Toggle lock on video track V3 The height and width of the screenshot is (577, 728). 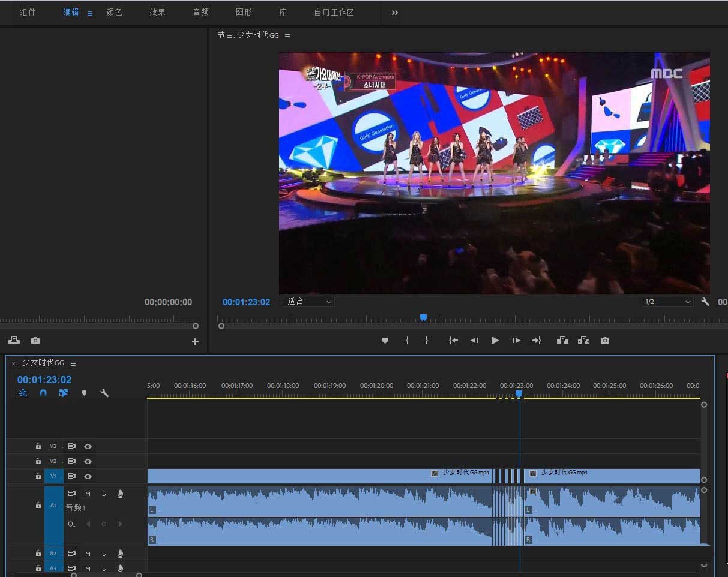pyautogui.click(x=38, y=446)
